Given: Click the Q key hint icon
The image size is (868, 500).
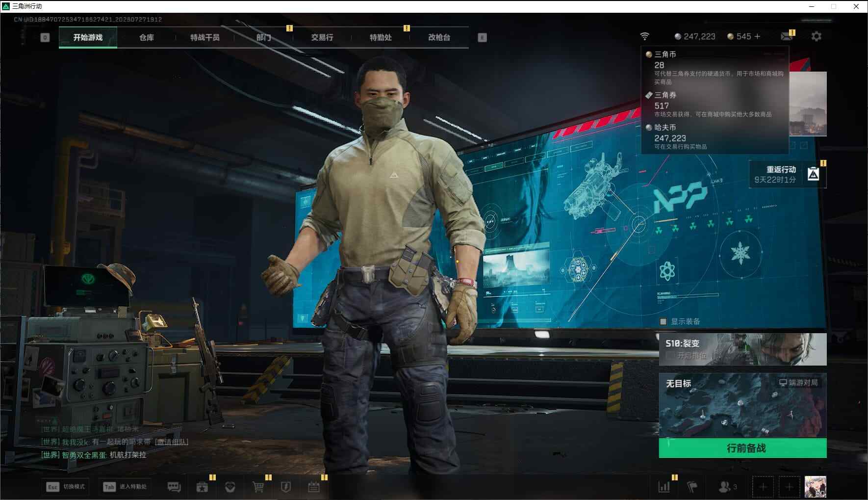Looking at the screenshot, I should [x=45, y=37].
